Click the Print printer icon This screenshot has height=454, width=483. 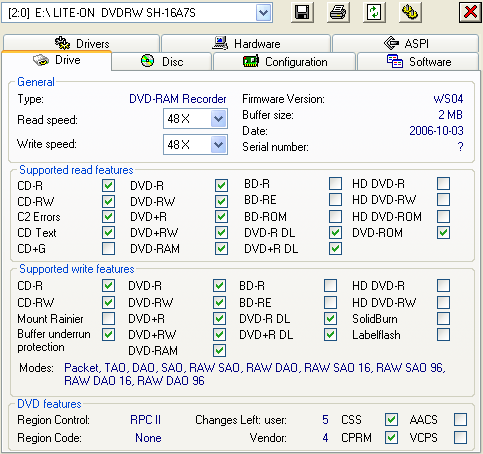tap(338, 13)
